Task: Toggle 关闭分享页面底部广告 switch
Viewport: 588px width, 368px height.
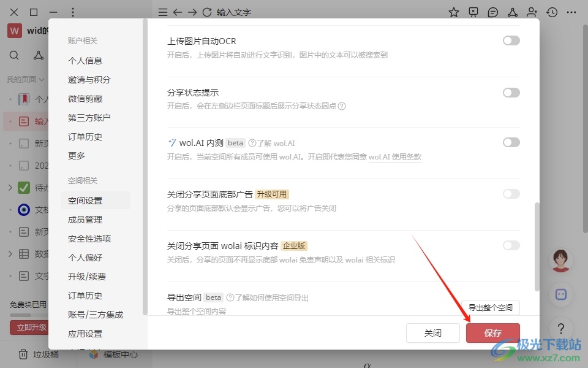Action: pyautogui.click(x=511, y=194)
